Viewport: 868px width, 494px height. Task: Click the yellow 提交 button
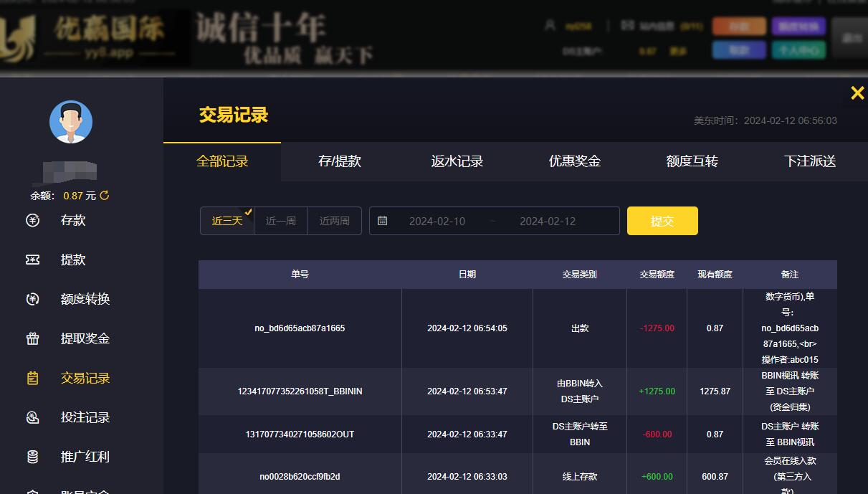pos(662,221)
